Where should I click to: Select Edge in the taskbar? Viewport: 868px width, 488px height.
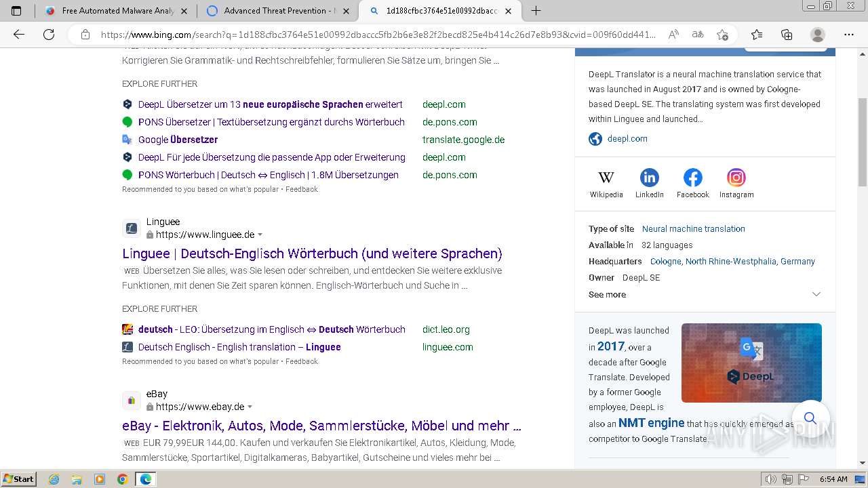pos(146,479)
